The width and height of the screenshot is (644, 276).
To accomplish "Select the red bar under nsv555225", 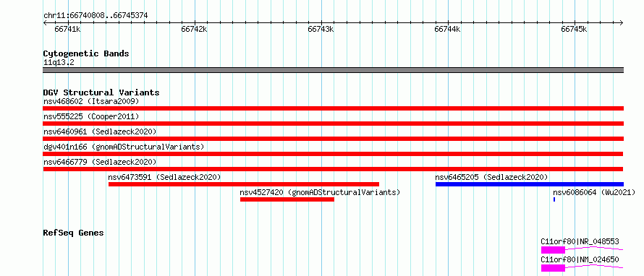I will (x=333, y=124).
